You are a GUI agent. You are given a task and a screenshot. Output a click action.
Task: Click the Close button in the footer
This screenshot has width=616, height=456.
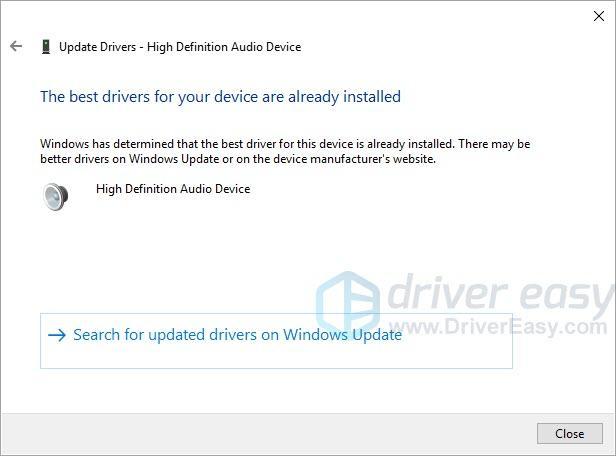coord(570,434)
